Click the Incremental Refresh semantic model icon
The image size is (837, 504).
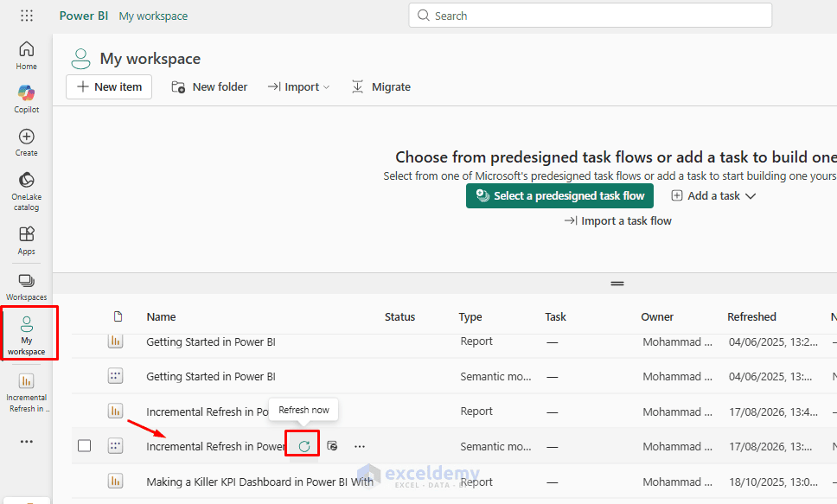coord(115,445)
